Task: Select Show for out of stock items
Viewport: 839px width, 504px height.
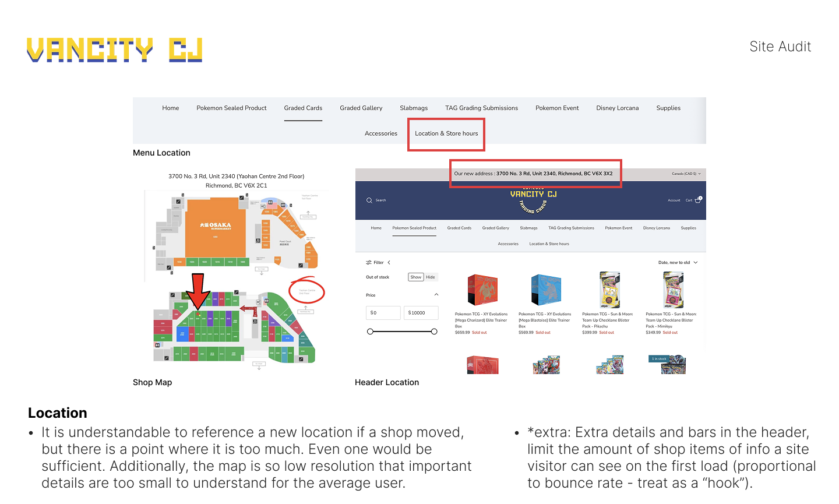Action: click(x=416, y=277)
